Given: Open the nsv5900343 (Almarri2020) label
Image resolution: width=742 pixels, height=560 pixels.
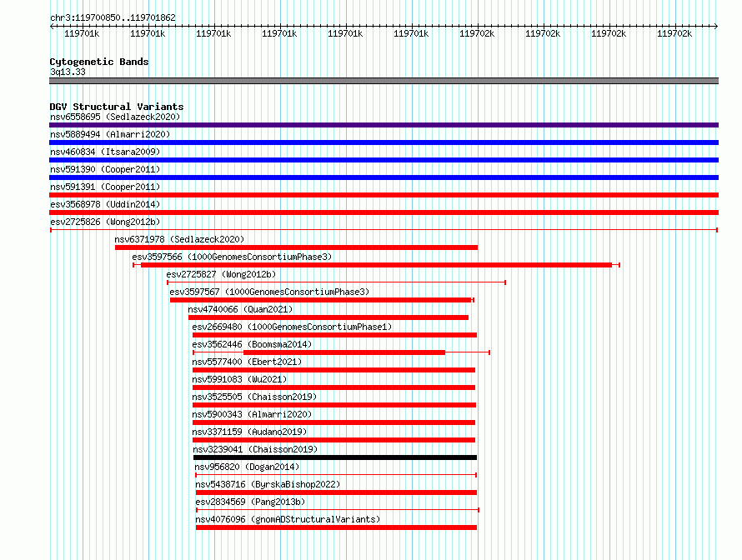Looking at the screenshot, I should pyautogui.click(x=252, y=414).
